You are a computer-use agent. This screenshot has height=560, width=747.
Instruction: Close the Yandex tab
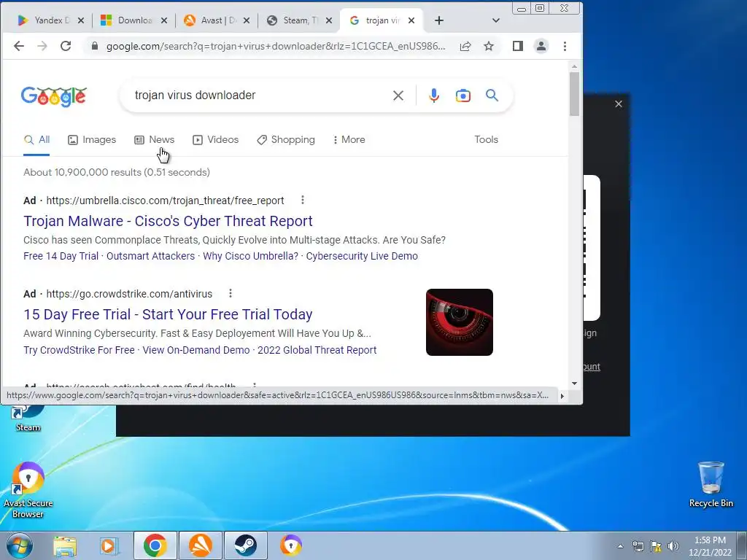(x=81, y=20)
